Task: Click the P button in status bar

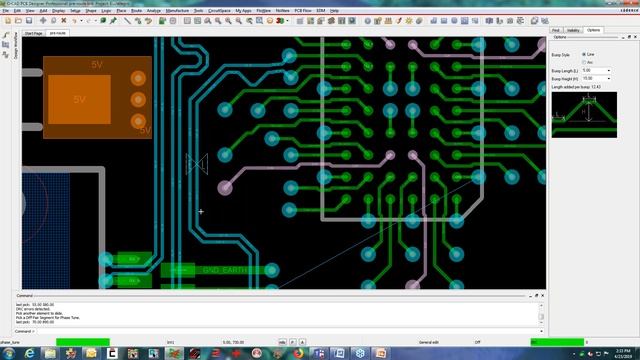Action: point(292,342)
